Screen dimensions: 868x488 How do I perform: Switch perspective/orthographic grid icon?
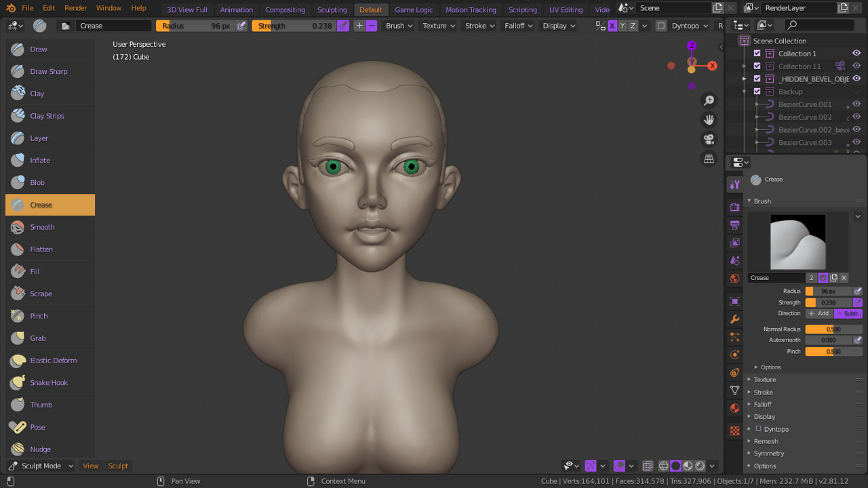point(709,159)
